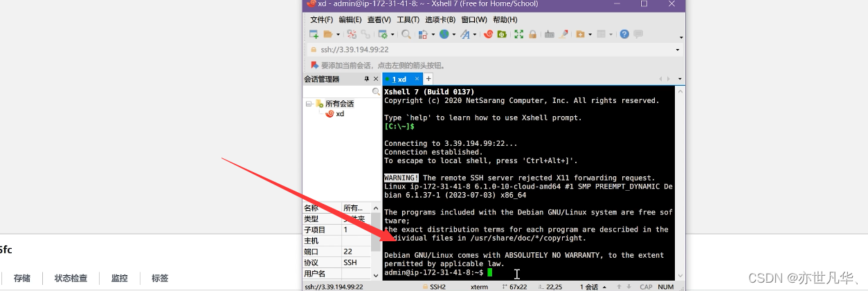This screenshot has height=291, width=868.
Task: Open the 查看(V) menu
Action: point(379,20)
